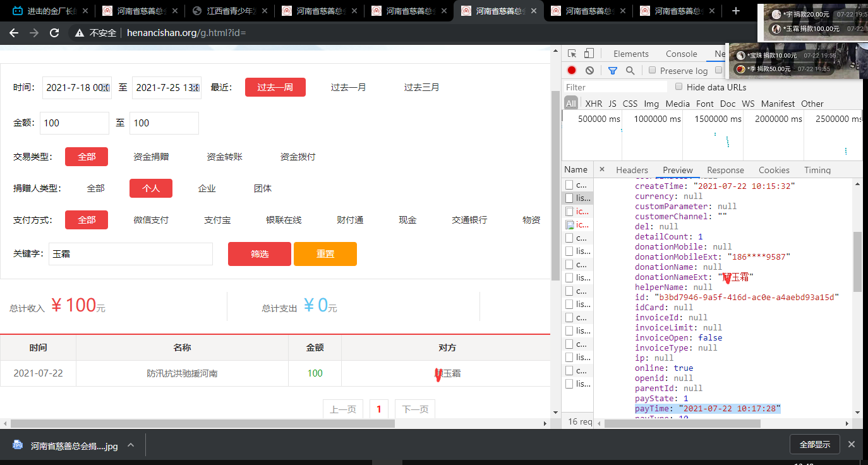Close the request preview pane

[x=602, y=169]
